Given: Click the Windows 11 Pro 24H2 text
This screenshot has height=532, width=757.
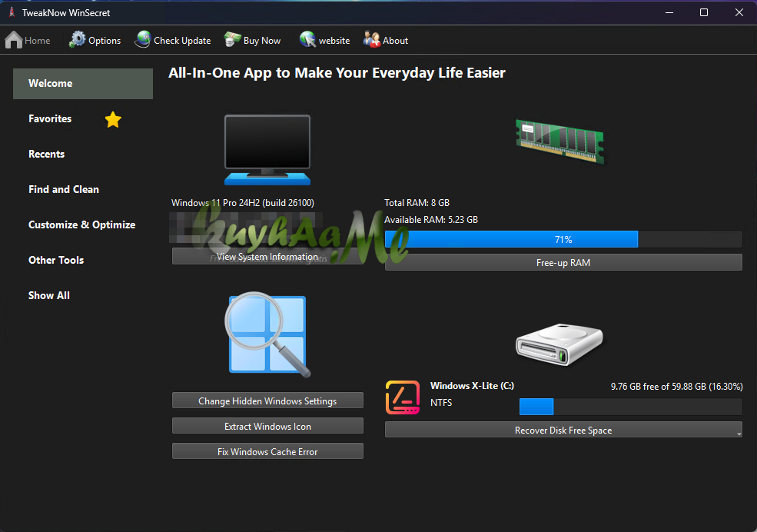Looking at the screenshot, I should click(x=243, y=203).
